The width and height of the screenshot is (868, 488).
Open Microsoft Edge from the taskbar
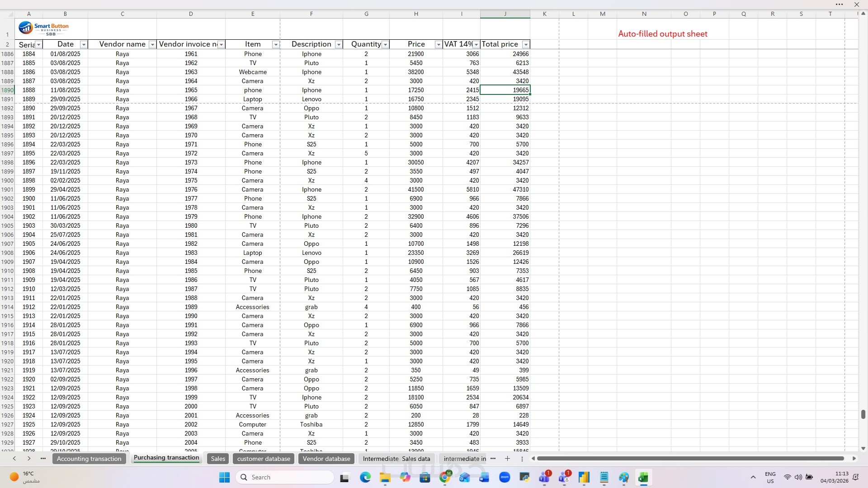pos(365,477)
